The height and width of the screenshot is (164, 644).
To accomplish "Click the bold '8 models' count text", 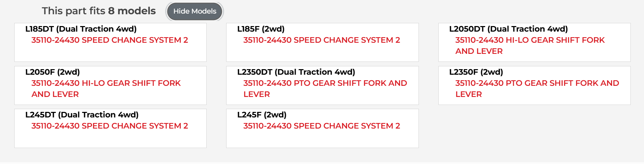I will pos(132,11).
